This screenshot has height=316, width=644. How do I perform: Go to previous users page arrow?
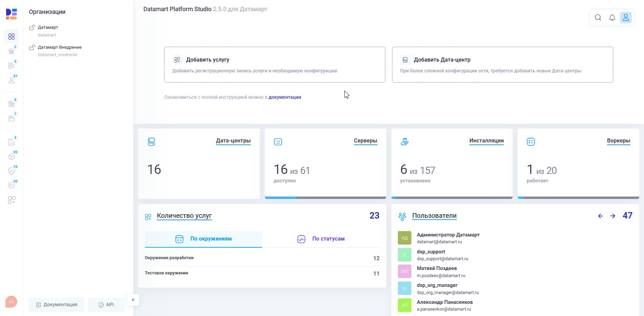[x=600, y=216]
